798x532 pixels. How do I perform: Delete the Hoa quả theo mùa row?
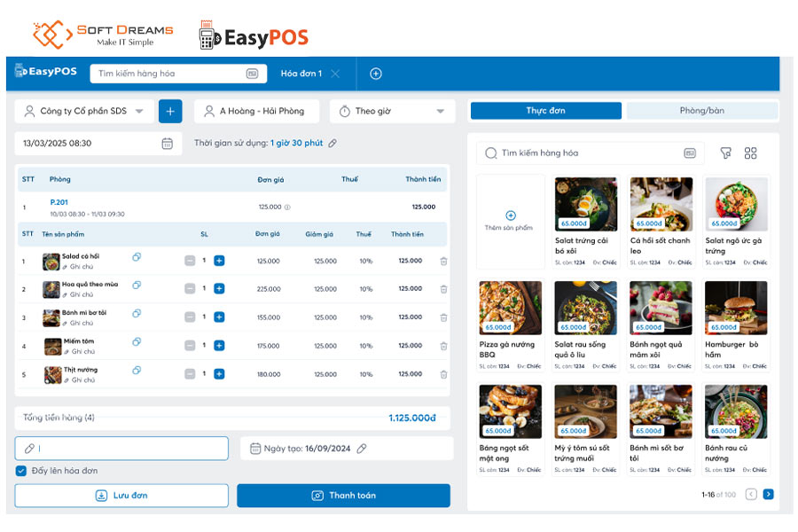(x=444, y=289)
